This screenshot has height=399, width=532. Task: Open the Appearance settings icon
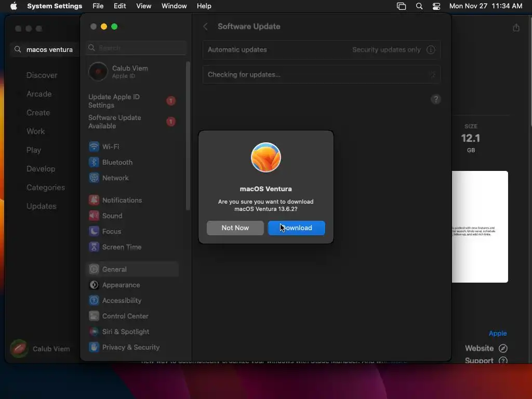tap(94, 285)
